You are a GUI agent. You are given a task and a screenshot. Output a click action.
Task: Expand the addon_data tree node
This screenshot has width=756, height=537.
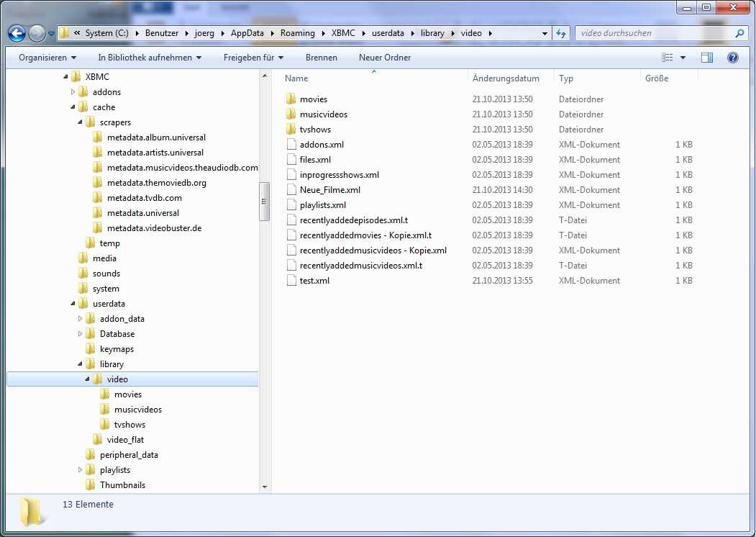[80, 318]
